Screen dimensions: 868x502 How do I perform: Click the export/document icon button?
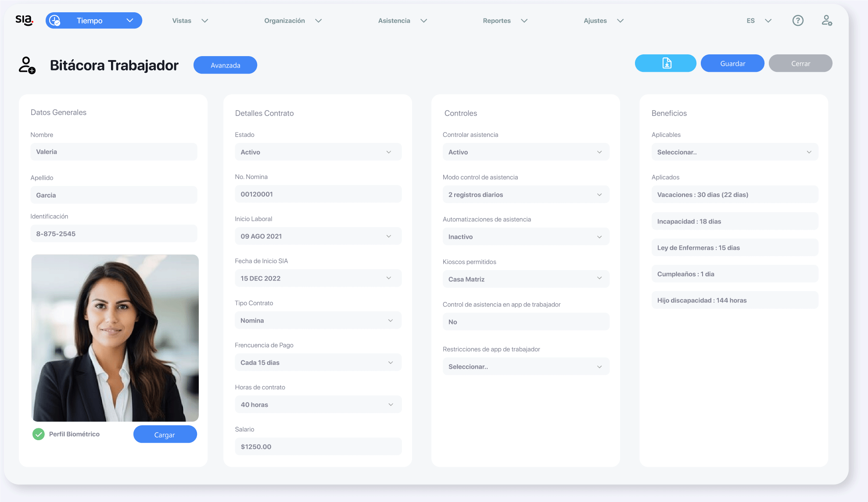[x=666, y=63]
